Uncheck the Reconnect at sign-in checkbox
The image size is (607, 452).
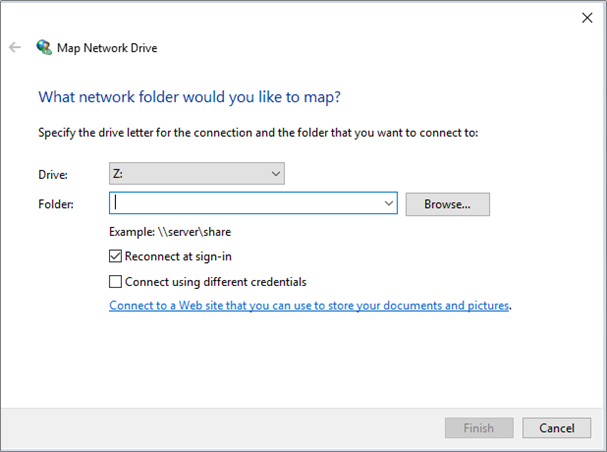115,256
